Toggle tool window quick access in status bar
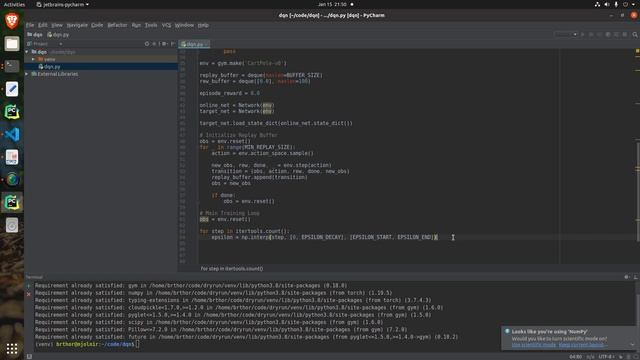Viewport: 640px width, 360px height. (x=29, y=356)
